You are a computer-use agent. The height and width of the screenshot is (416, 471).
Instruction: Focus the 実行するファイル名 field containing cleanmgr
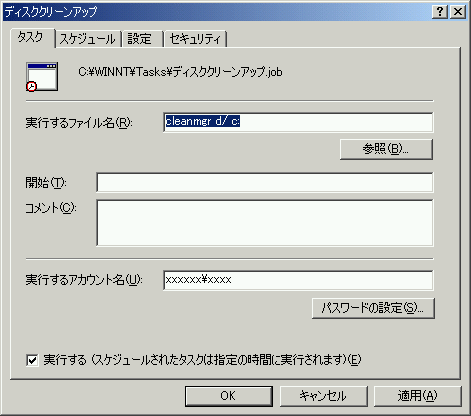pyautogui.click(x=298, y=122)
